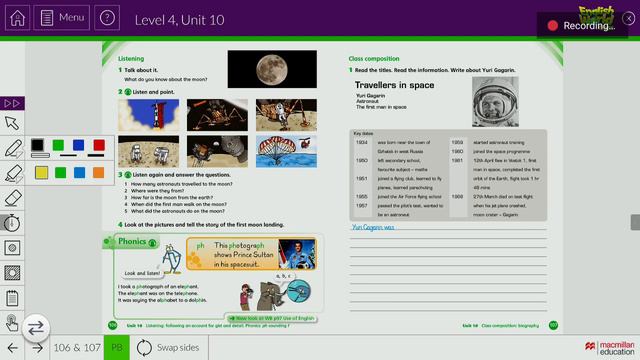Choose green highlighter color
Image resolution: width=640 pixels, height=360 pixels.
point(60,173)
